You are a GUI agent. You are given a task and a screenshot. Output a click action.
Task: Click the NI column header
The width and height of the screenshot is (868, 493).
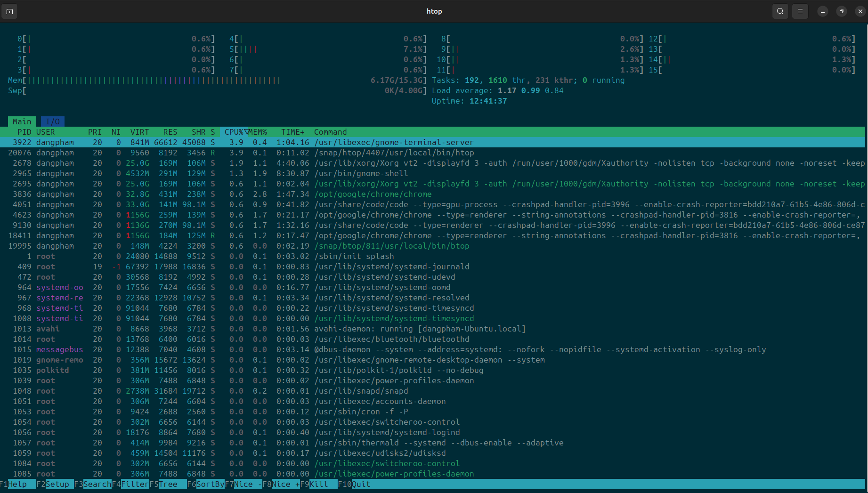116,132
